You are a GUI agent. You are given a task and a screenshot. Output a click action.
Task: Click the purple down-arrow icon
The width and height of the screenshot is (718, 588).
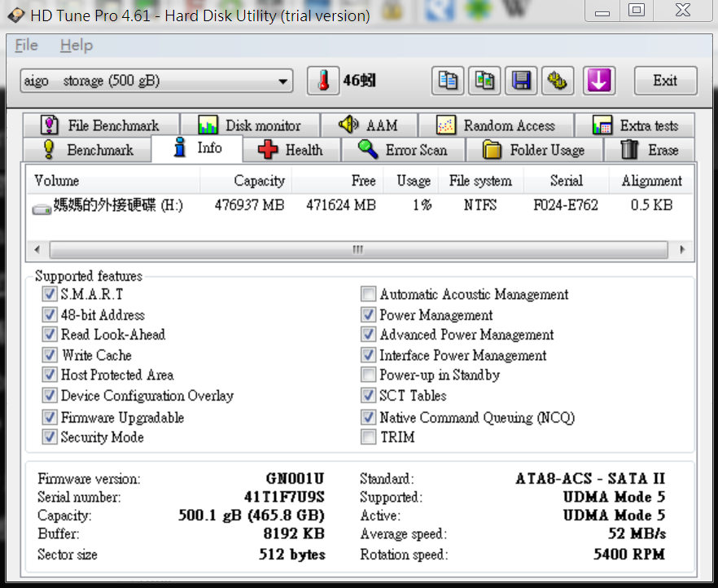(x=599, y=81)
